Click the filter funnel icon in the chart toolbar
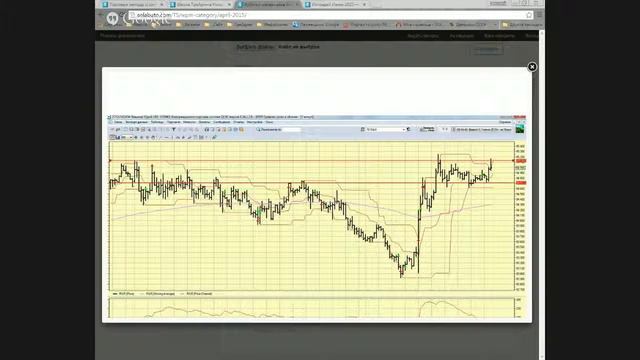The image size is (640, 360). pos(173,129)
